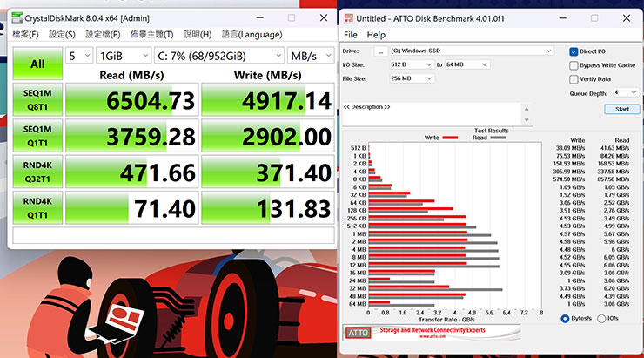
Task: Click the CrystalDiskMark bottom status text box
Action: [x=173, y=235]
